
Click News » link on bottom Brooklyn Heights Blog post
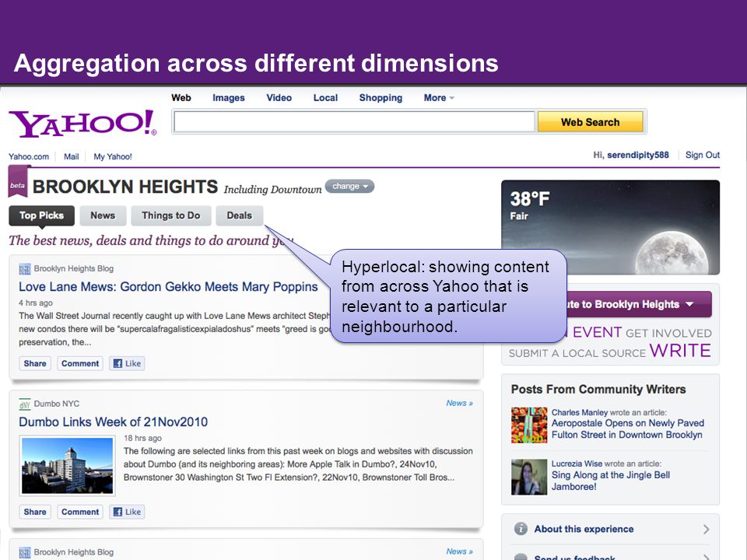459,551
